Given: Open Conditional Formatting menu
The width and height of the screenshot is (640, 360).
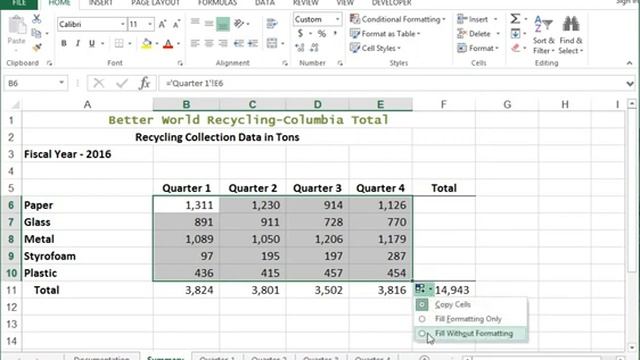Looking at the screenshot, I should pyautogui.click(x=398, y=19).
